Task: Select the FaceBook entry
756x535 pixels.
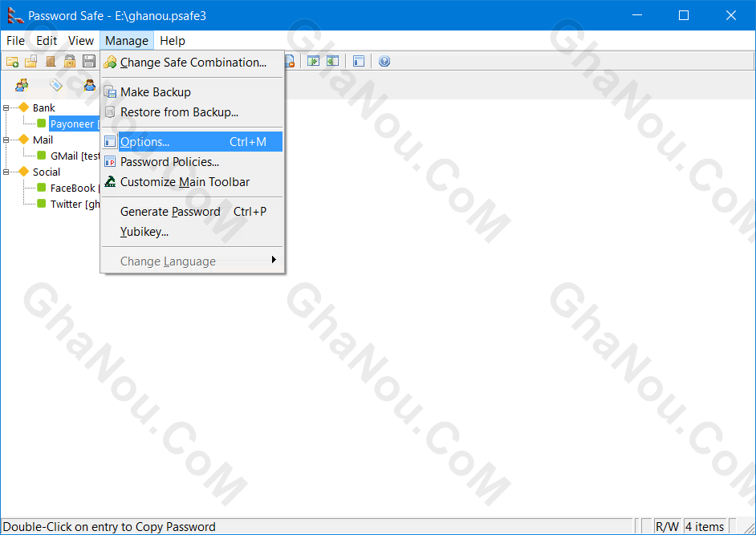Action: pyautogui.click(x=75, y=188)
